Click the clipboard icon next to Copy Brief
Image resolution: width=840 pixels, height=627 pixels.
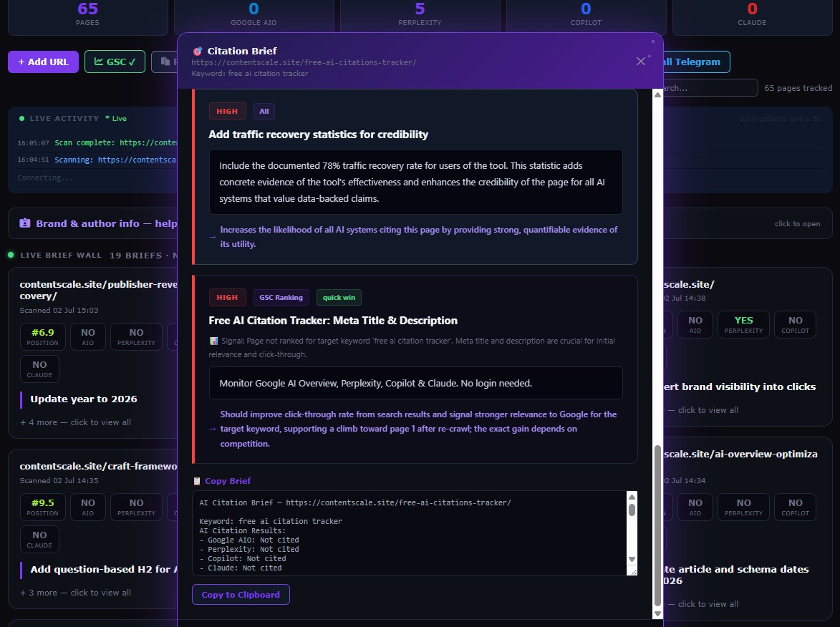click(x=197, y=481)
